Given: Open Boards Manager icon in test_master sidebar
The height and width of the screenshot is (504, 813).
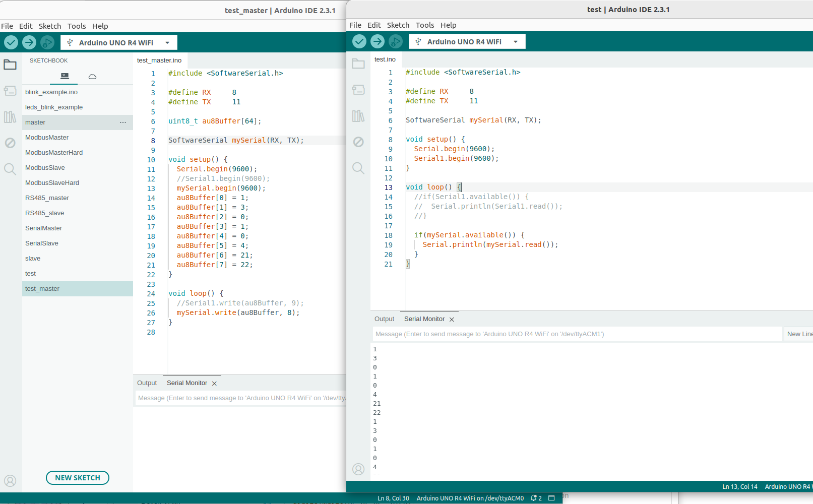Looking at the screenshot, I should point(10,91).
